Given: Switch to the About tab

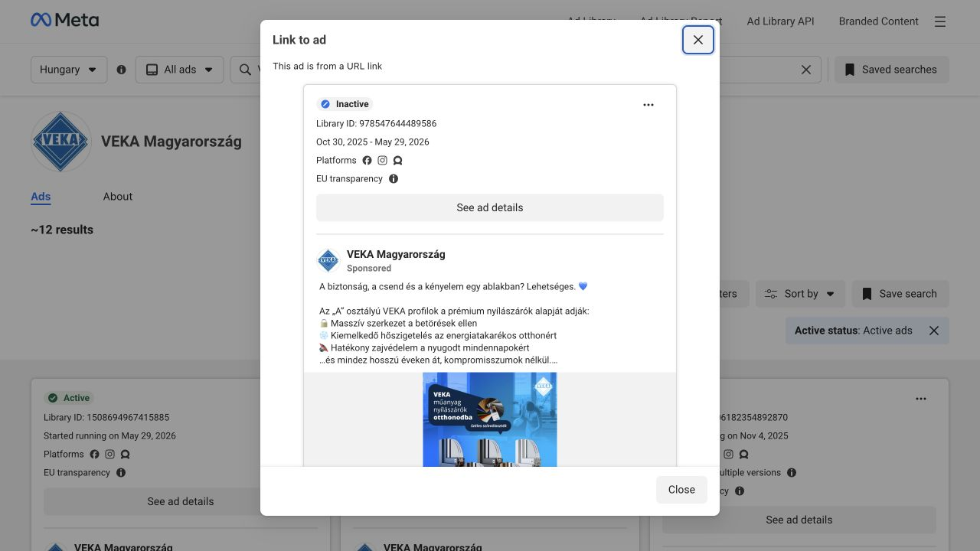Looking at the screenshot, I should click(118, 197).
